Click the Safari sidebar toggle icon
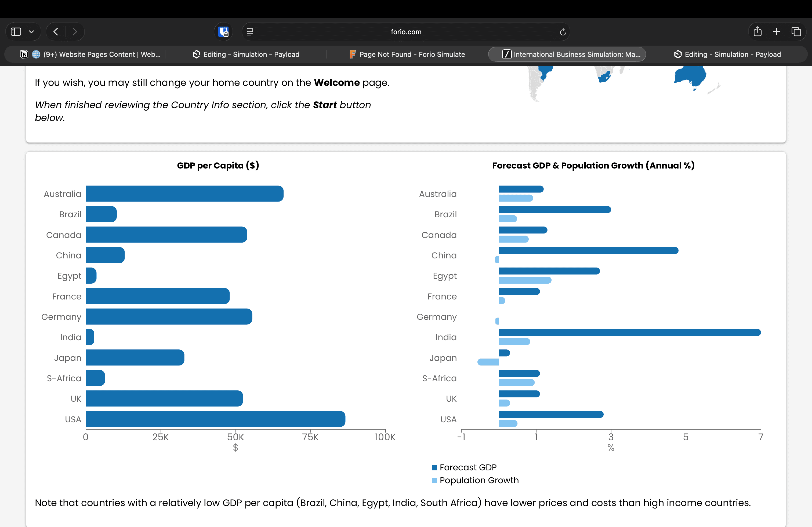This screenshot has height=527, width=812. (16, 32)
